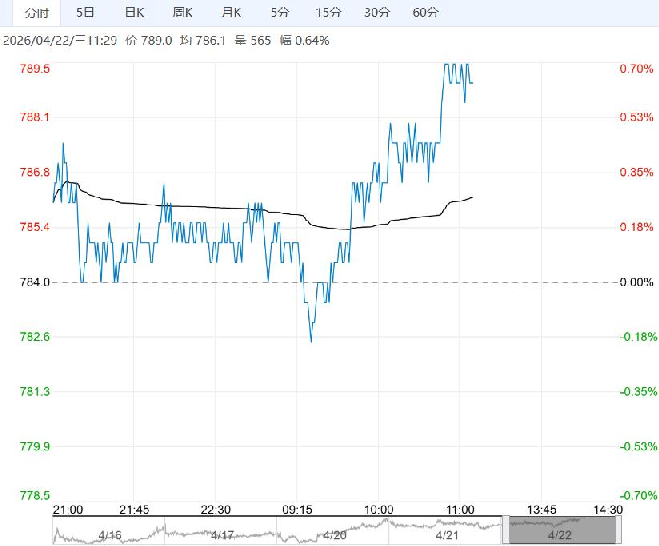Screen dimensions: 659x546
Task: Click the highlighted 4/22 range slider block
Action: [559, 530]
